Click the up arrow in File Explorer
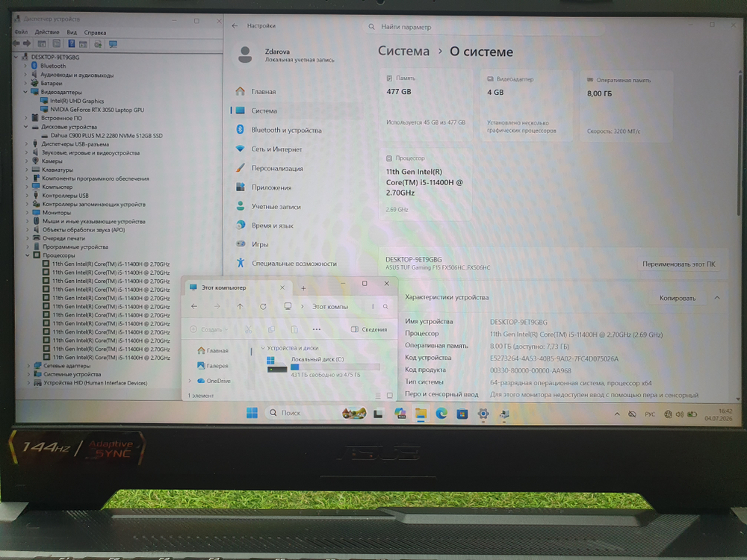 240,307
